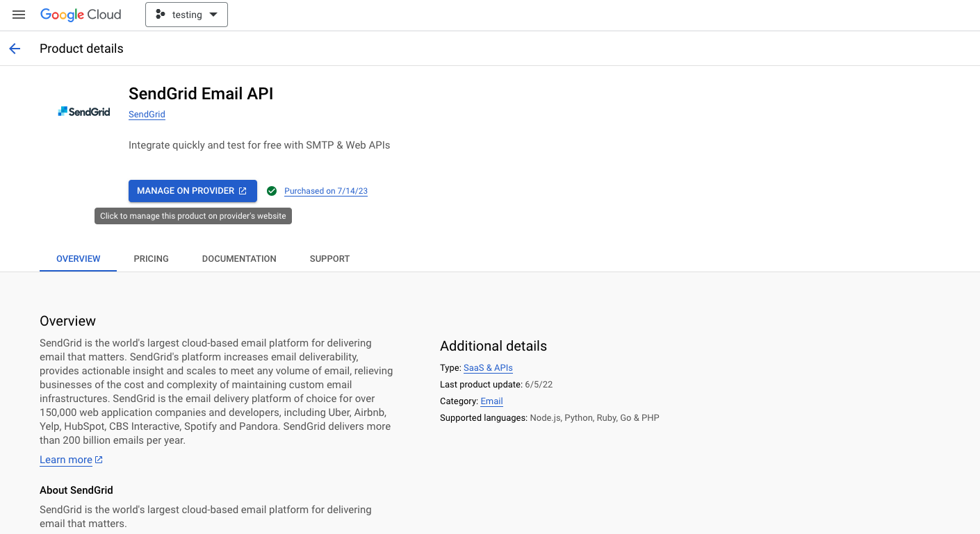The height and width of the screenshot is (534, 980).
Task: Click the Learn more link
Action: coord(66,460)
